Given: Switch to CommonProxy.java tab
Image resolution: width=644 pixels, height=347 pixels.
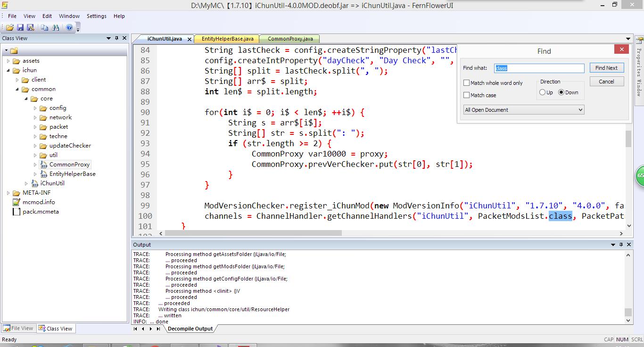Looking at the screenshot, I should pyautogui.click(x=290, y=39).
